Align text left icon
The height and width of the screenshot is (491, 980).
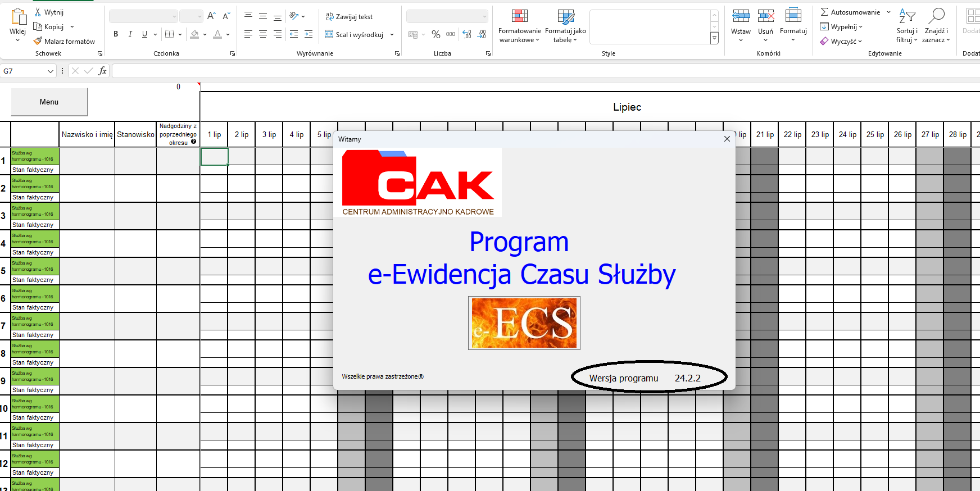coord(248,34)
